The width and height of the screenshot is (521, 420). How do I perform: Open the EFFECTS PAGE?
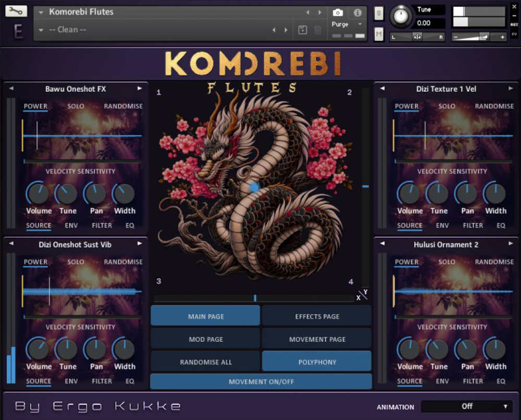point(316,316)
